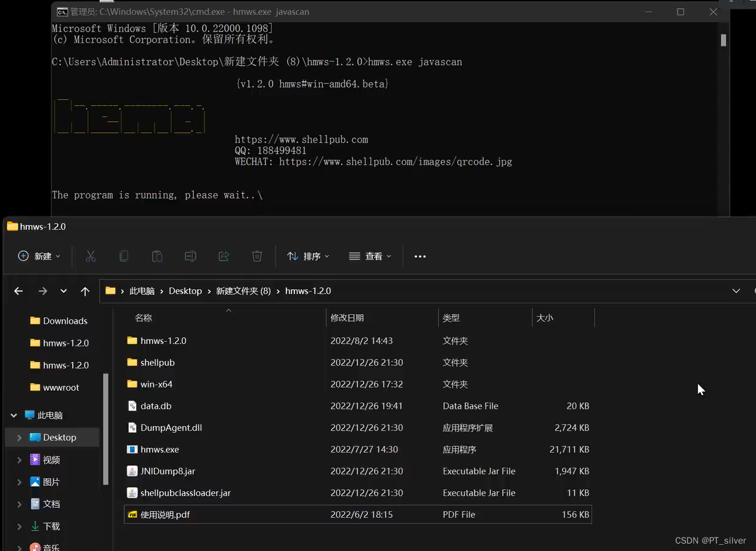Image resolution: width=756 pixels, height=551 pixels.
Task: Minimize the cmd.exe window
Action: [648, 12]
